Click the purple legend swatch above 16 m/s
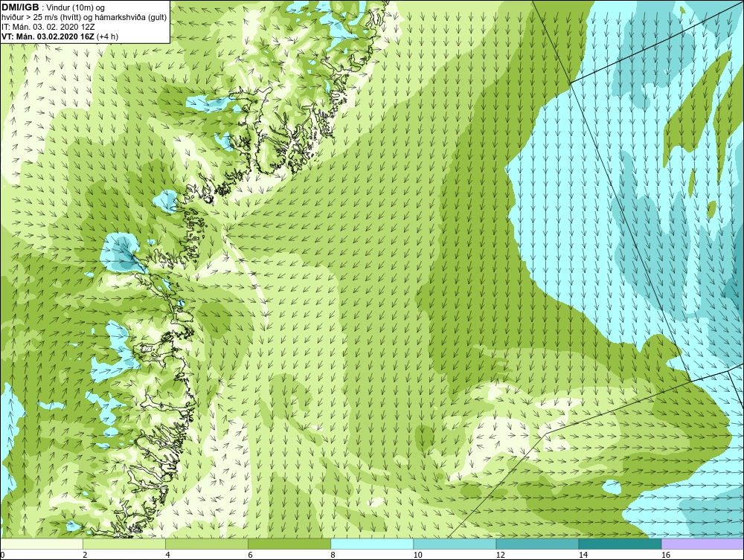 (x=702, y=544)
